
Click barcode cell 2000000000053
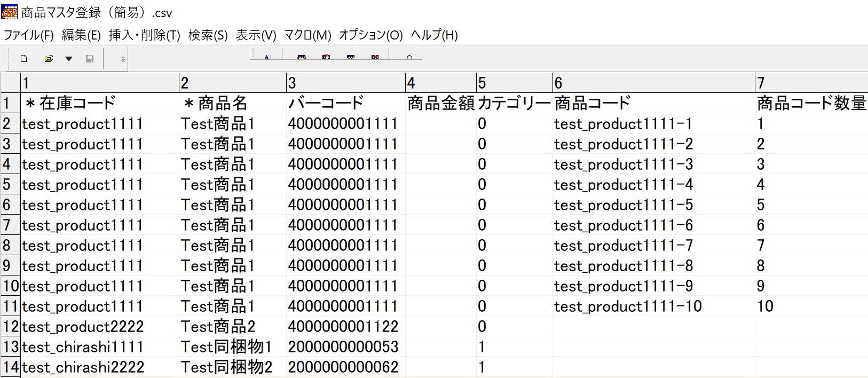pyautogui.click(x=346, y=346)
